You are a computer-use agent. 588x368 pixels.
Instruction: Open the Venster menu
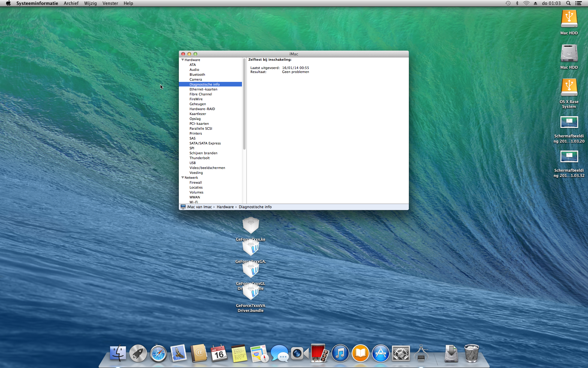tap(110, 3)
